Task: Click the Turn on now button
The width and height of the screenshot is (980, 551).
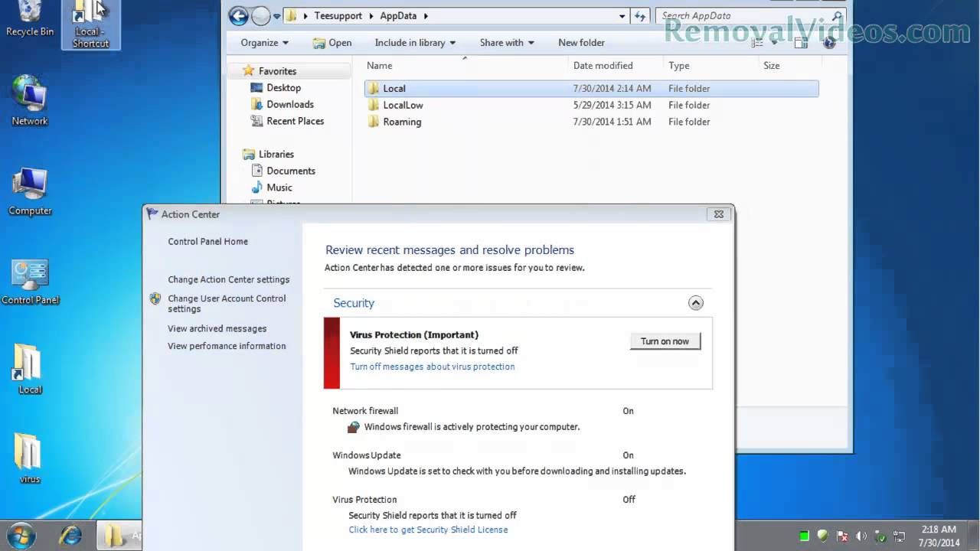Action: pyautogui.click(x=665, y=341)
